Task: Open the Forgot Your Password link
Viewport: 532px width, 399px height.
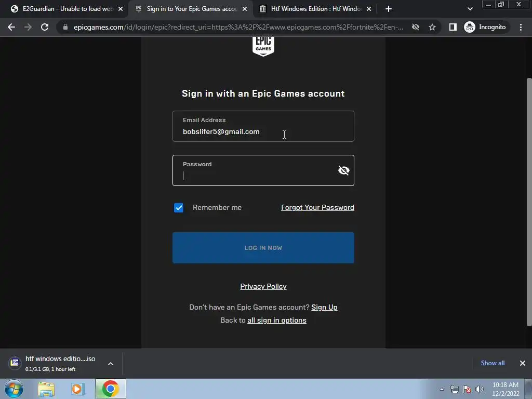Action: tap(317, 207)
